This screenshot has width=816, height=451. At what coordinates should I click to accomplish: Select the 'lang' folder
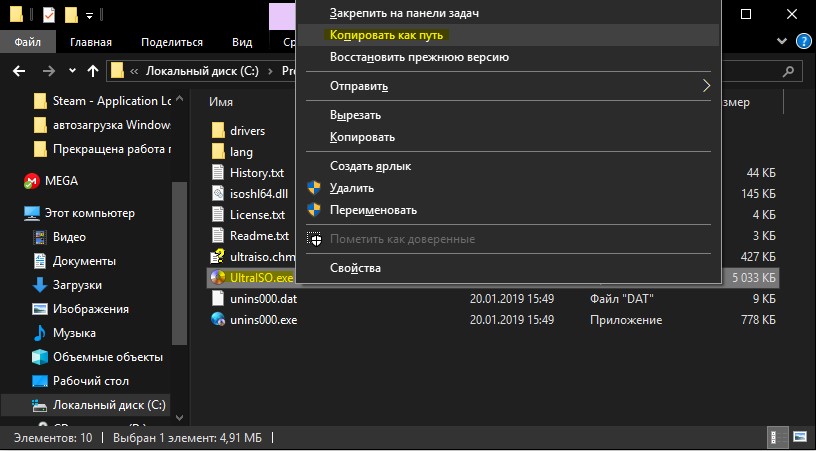coord(241,152)
